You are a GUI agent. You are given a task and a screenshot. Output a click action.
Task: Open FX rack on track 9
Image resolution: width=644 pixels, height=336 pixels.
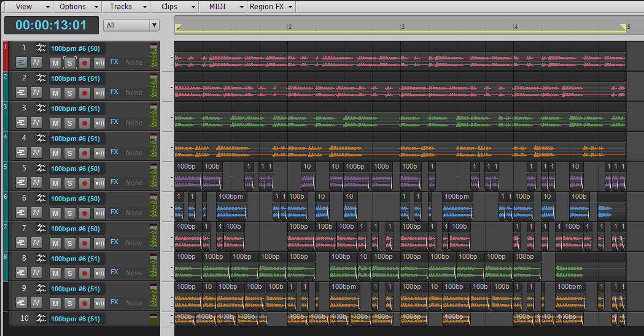114,302
